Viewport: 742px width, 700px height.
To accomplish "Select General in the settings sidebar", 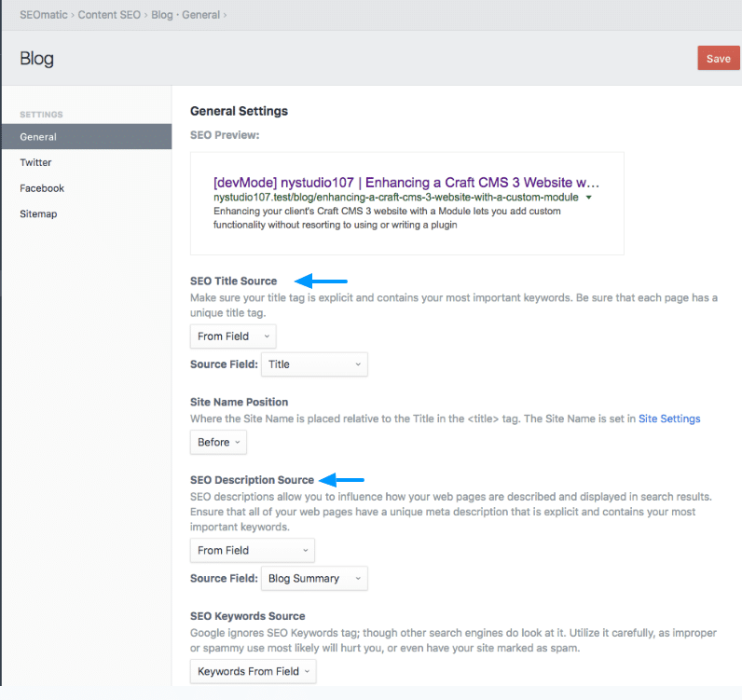I will (38, 137).
